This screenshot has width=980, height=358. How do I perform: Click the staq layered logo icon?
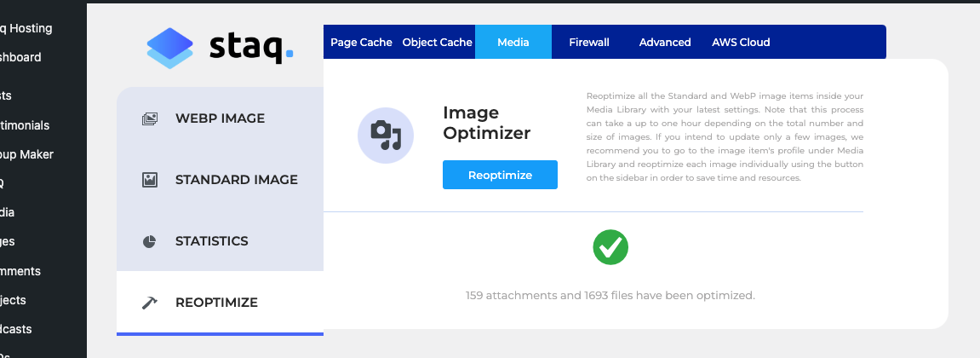pos(170,47)
